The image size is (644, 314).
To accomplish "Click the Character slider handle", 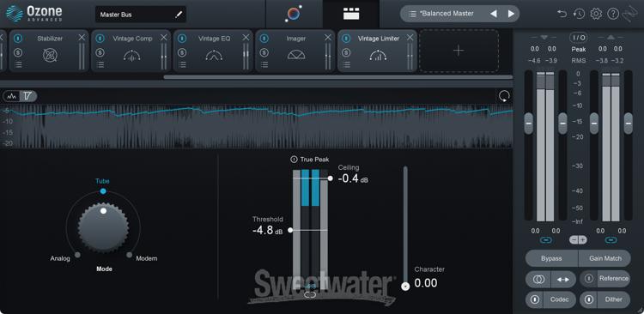I will pyautogui.click(x=406, y=286).
